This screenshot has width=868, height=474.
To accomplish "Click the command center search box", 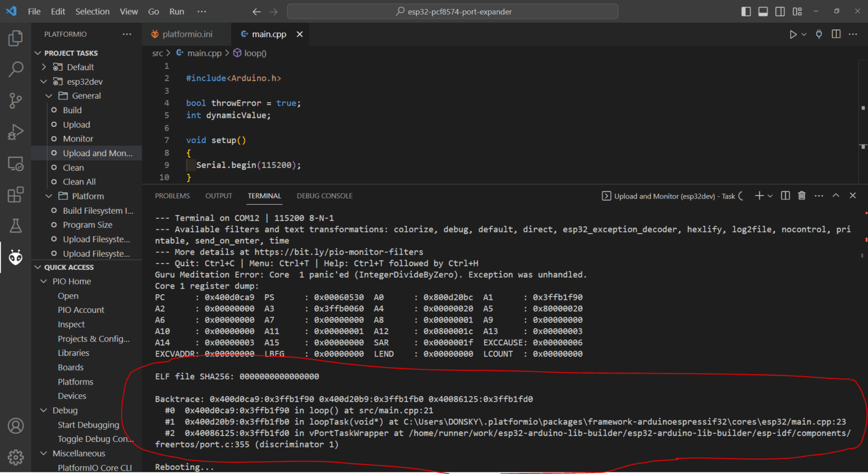I will (x=452, y=11).
